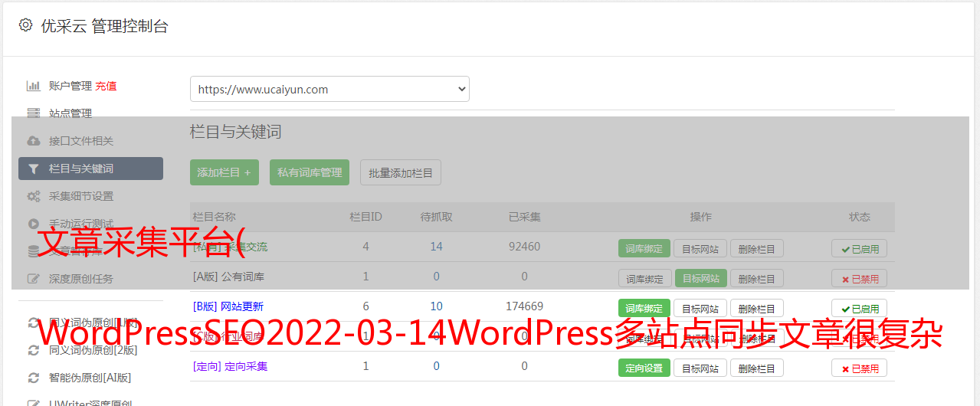
Task: Expand the https://www.ucaiyun.com site dropdown
Action: point(329,89)
